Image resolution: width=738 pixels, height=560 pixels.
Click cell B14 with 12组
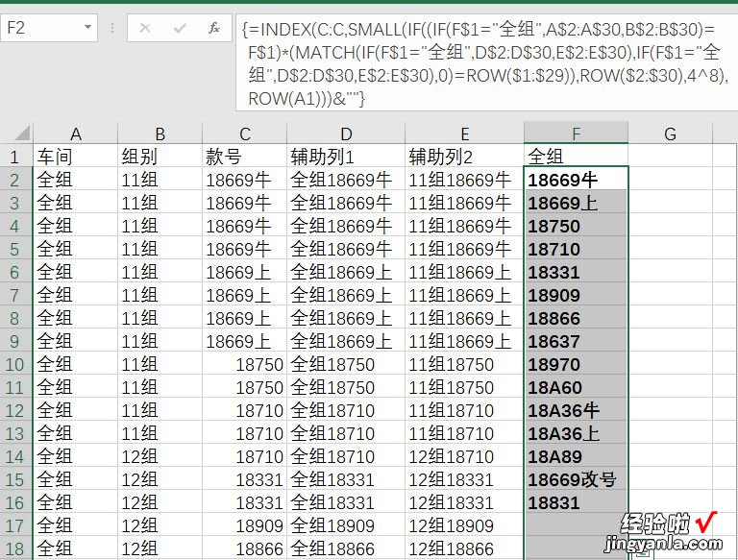click(x=160, y=456)
